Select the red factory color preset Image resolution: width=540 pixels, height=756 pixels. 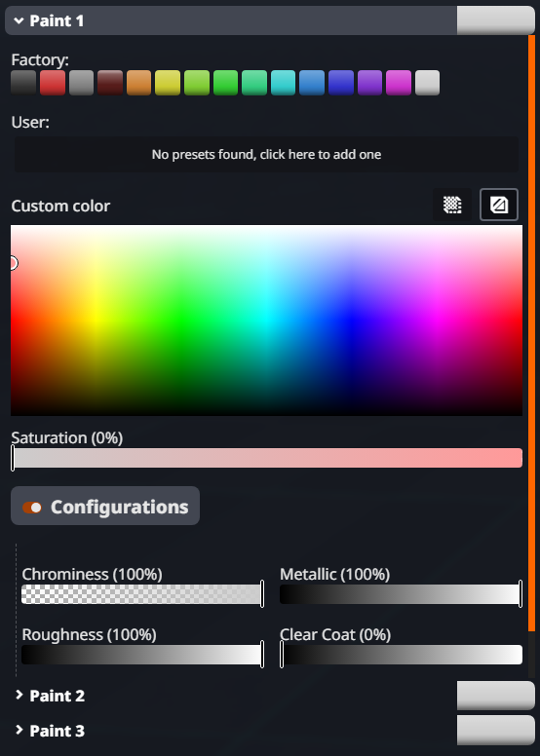(x=53, y=83)
